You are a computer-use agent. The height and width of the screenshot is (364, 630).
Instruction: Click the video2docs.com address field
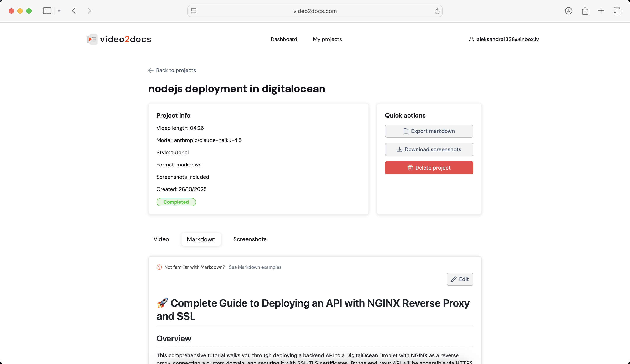315,11
